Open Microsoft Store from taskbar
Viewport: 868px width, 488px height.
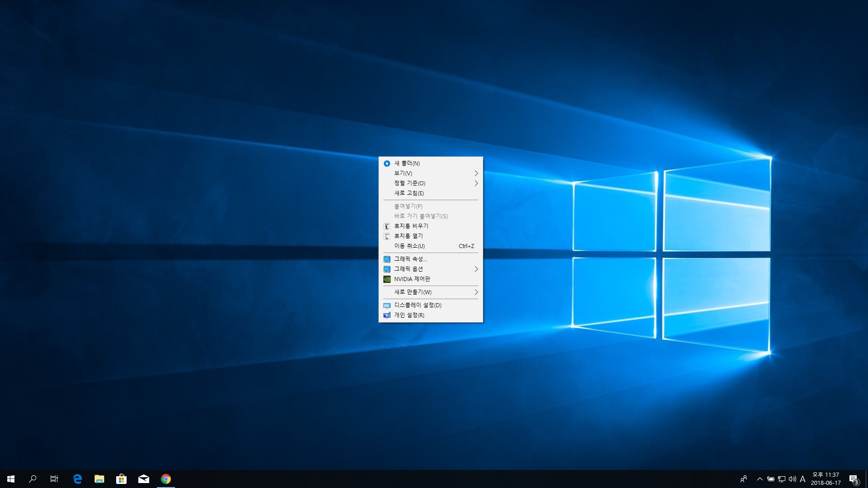click(122, 479)
